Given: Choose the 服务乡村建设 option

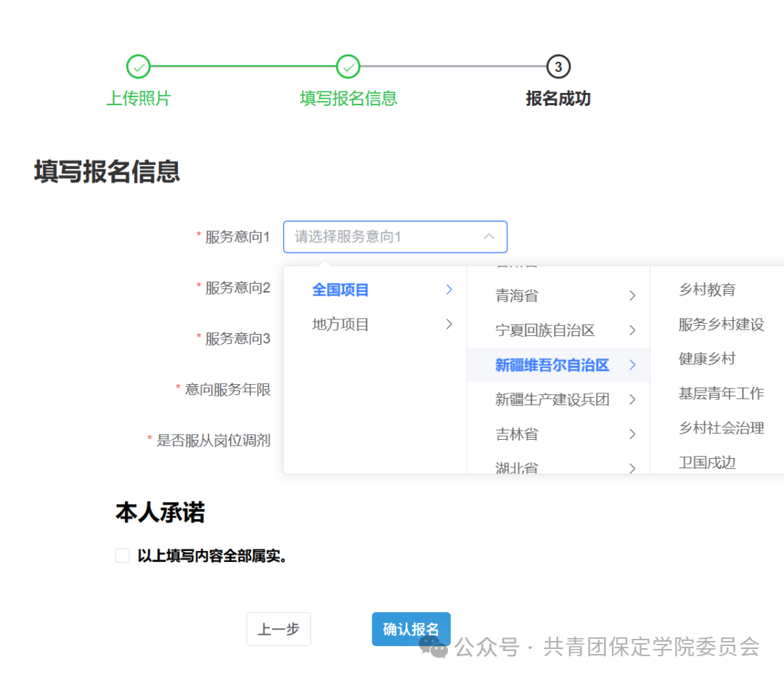Looking at the screenshot, I should coord(721,324).
